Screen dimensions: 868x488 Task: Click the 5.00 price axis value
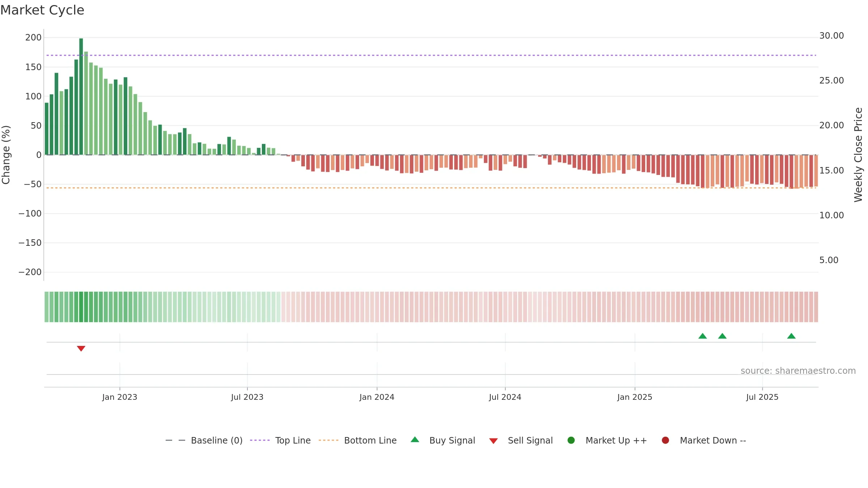point(829,260)
